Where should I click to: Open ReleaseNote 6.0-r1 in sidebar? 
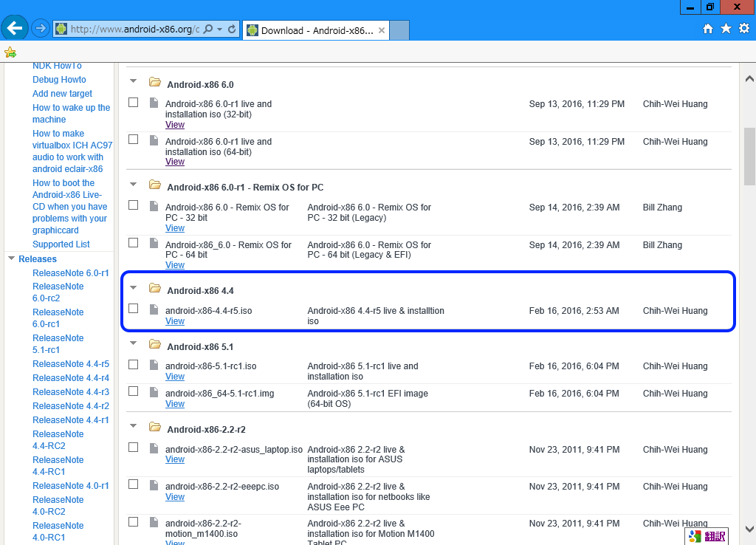(x=70, y=273)
